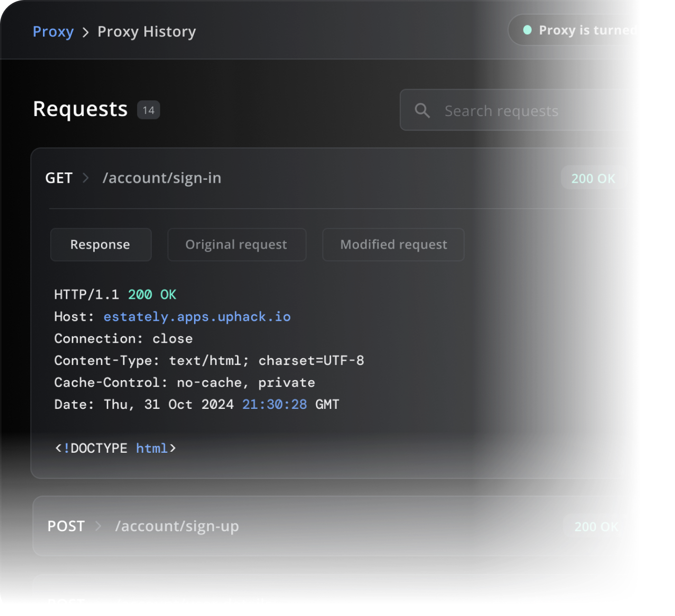
Task: Click the magnifying glass search icon
Action: tap(422, 111)
